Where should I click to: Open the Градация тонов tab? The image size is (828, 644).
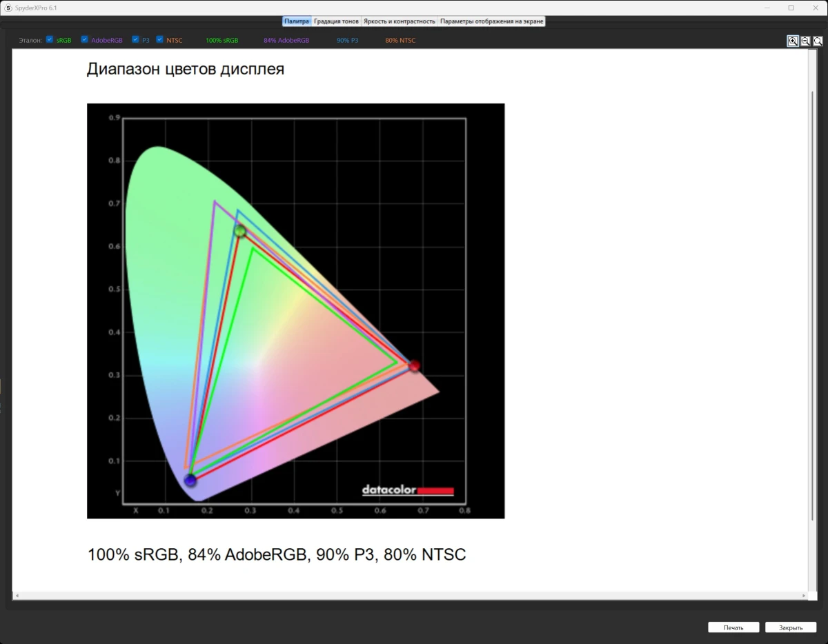[336, 21]
